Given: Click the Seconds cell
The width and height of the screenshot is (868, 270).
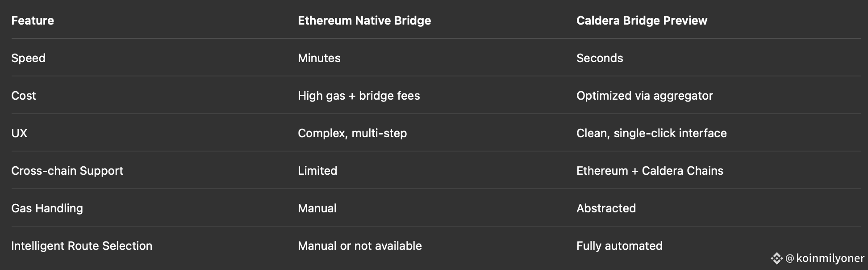Looking at the screenshot, I should click(x=600, y=58).
